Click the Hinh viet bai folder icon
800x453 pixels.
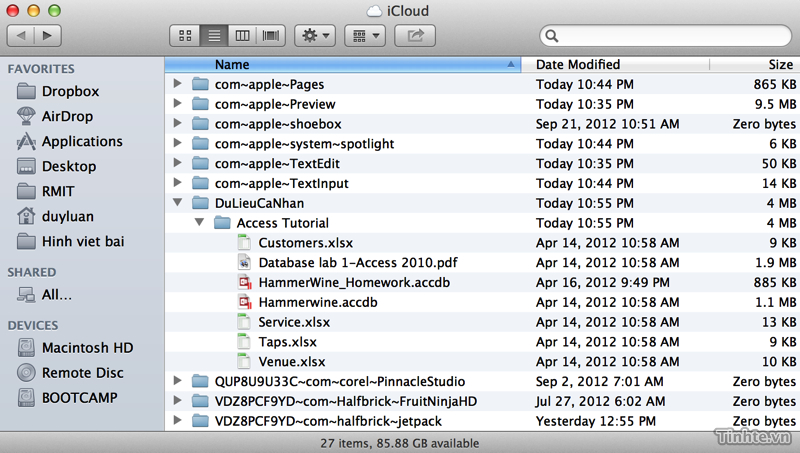pyautogui.click(x=26, y=241)
